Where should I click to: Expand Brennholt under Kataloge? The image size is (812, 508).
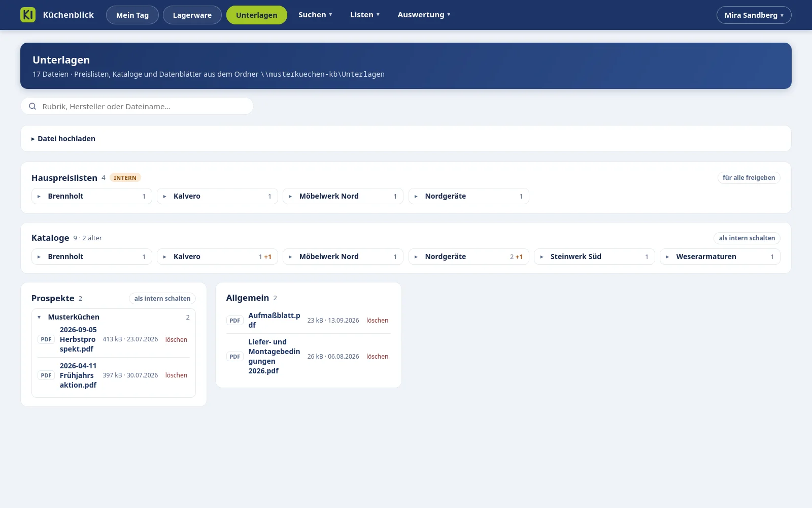92,257
